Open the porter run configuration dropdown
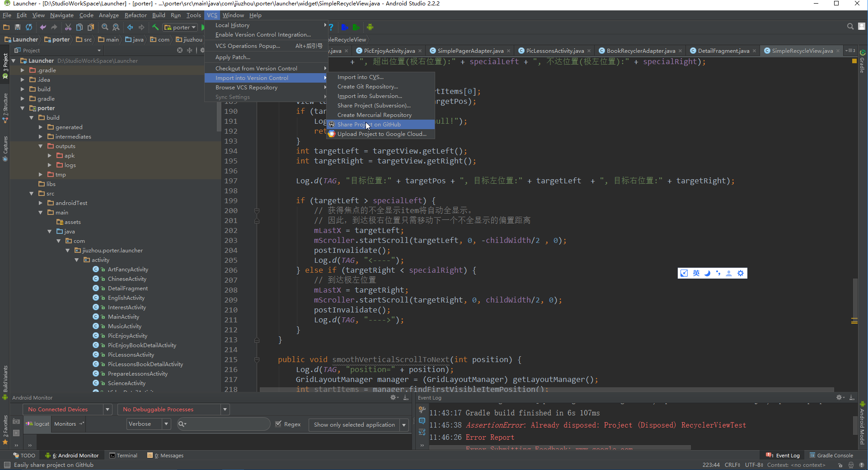The image size is (868, 470). (180, 27)
